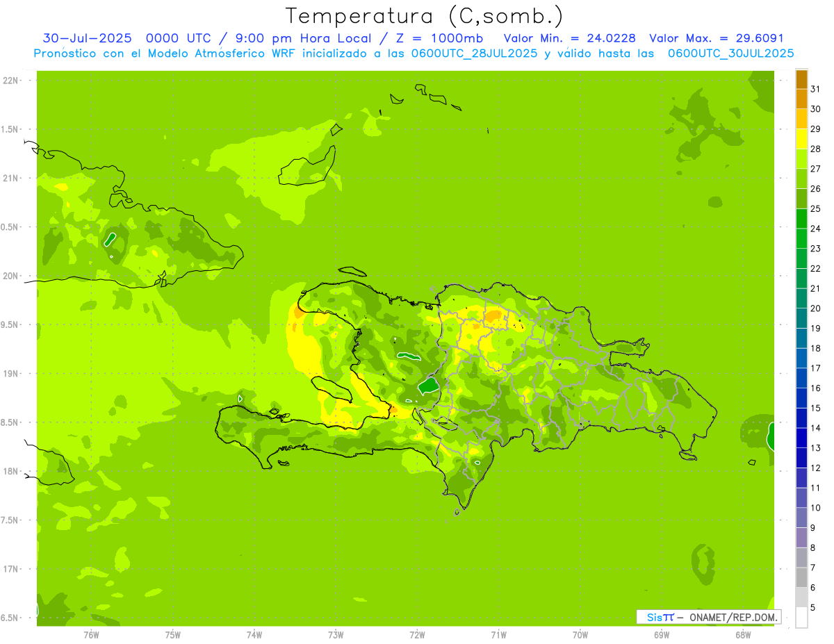Click the green swatch between 26 and 27

click(x=801, y=179)
